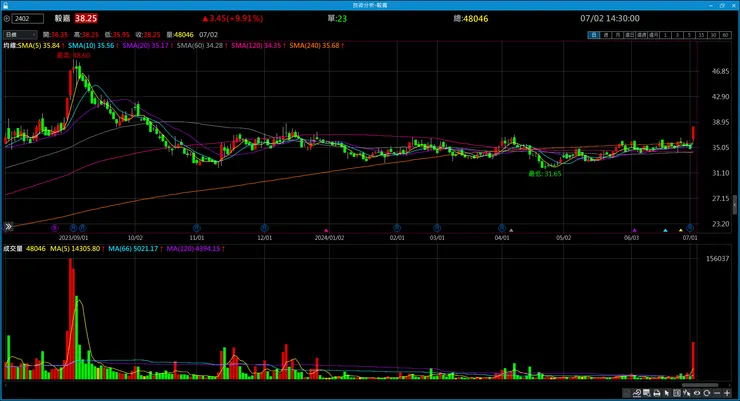
Task: Switch to the 15-minute period button
Action: [701, 35]
